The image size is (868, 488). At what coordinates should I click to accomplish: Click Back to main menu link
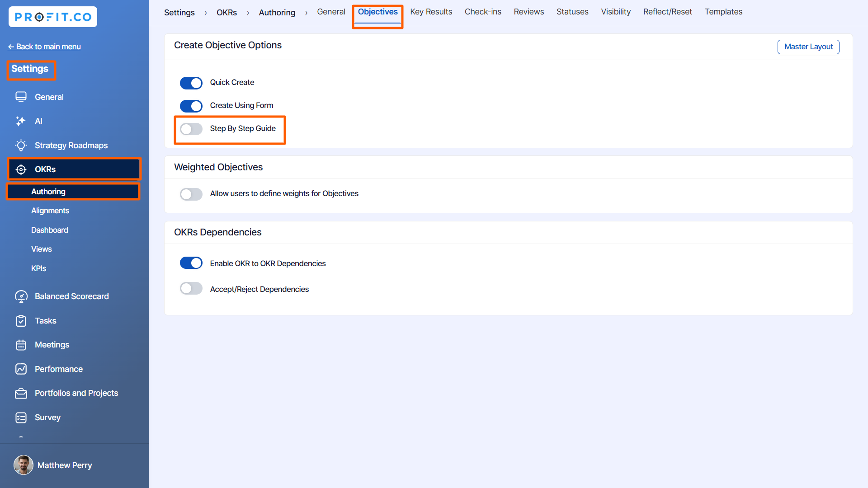[x=44, y=47]
